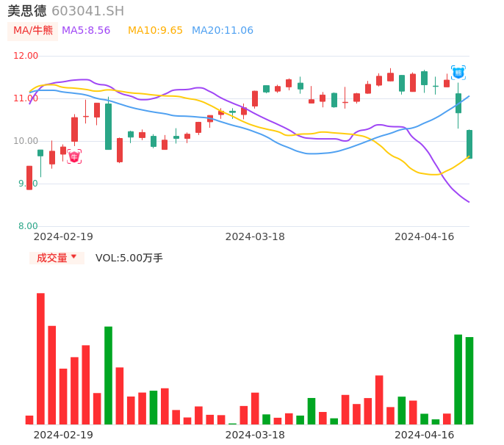This screenshot has width=504, height=445.
Task: Click the first red candlestick on the chart
Action: pos(29,178)
